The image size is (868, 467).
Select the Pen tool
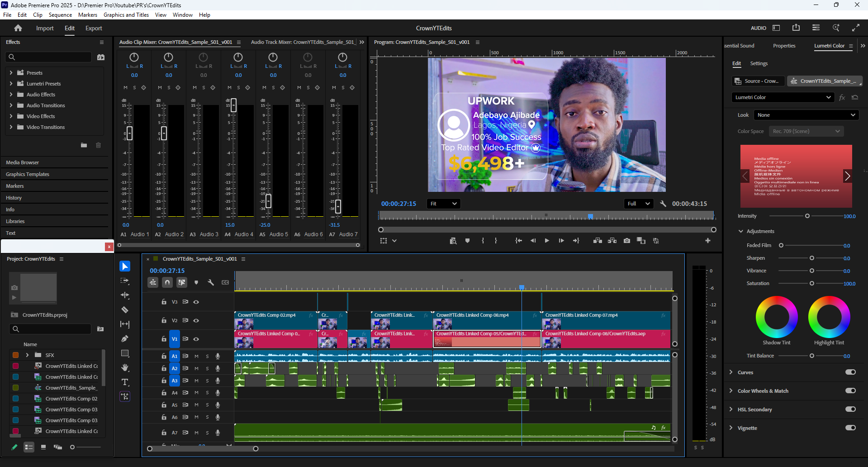[x=125, y=338]
